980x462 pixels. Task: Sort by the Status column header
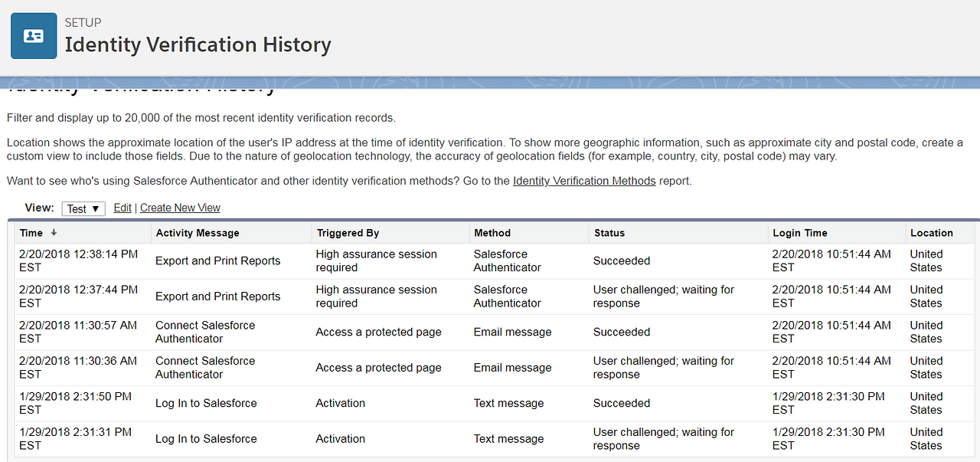(x=609, y=233)
